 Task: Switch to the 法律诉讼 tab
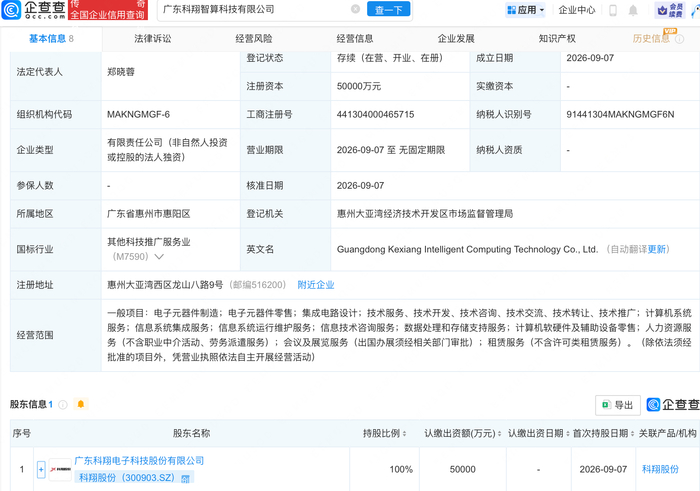click(x=153, y=39)
